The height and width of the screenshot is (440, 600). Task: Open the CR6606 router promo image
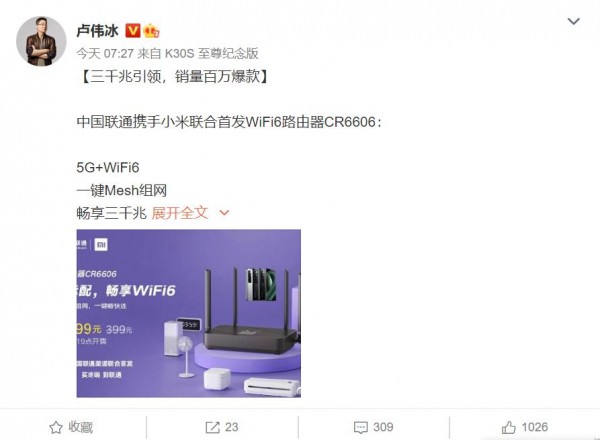[x=189, y=313]
